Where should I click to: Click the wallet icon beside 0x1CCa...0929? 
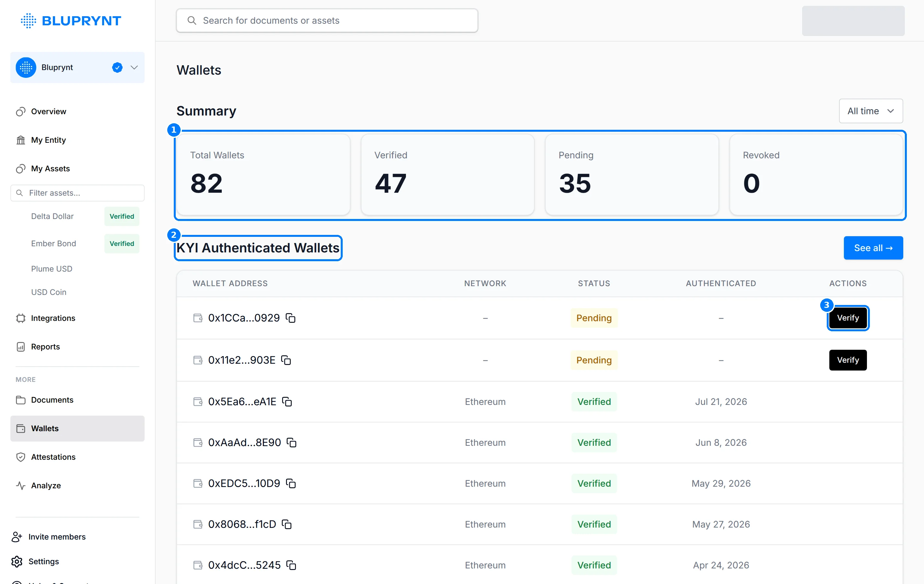point(198,318)
